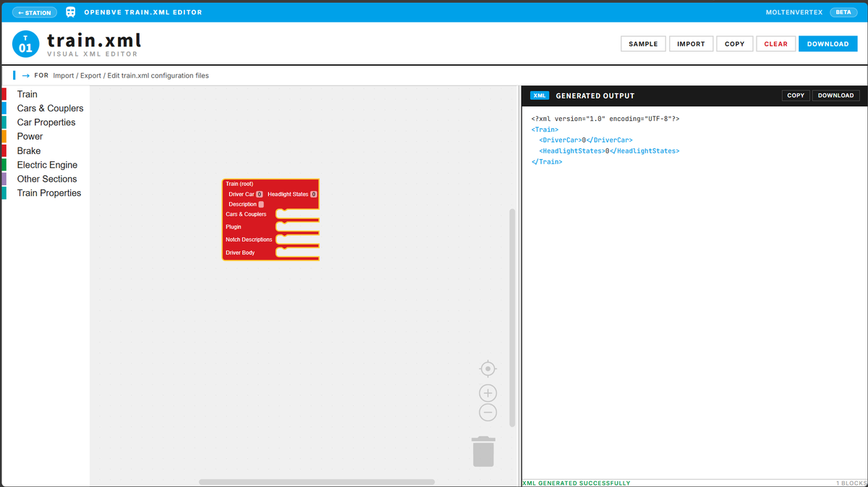Load the SAMPLE configuration

point(643,43)
